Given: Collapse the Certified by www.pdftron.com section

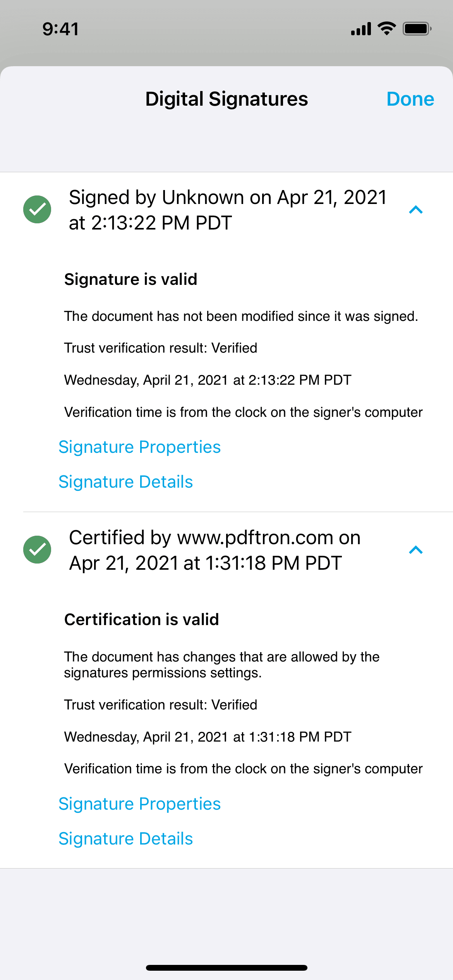Looking at the screenshot, I should click(415, 550).
